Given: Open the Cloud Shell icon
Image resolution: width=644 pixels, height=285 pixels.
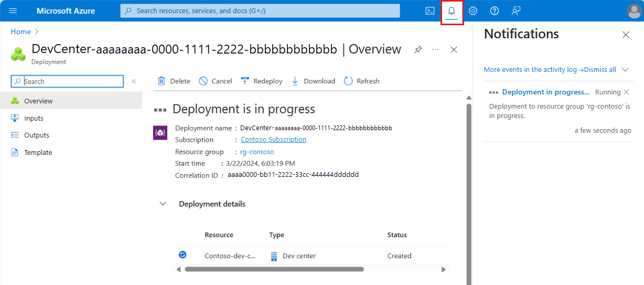Looking at the screenshot, I should [430, 11].
